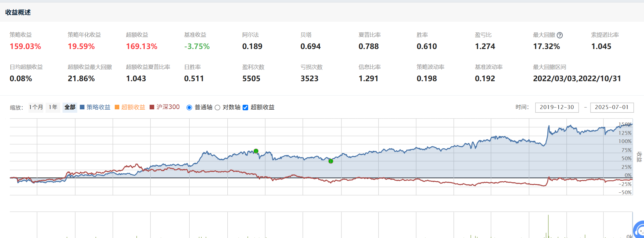Click the 最大回撤区间 date range value

tap(577, 79)
